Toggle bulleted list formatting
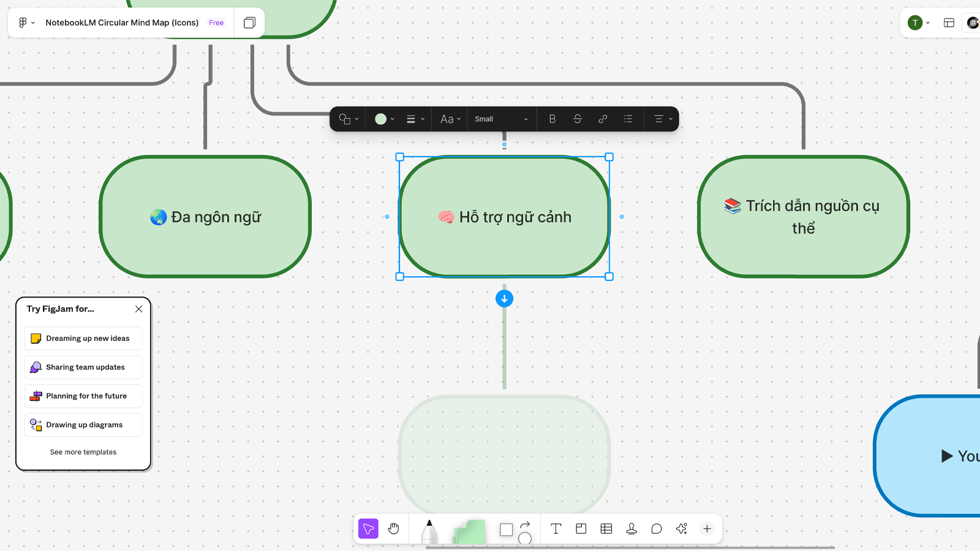This screenshot has width=980, height=551. click(628, 119)
